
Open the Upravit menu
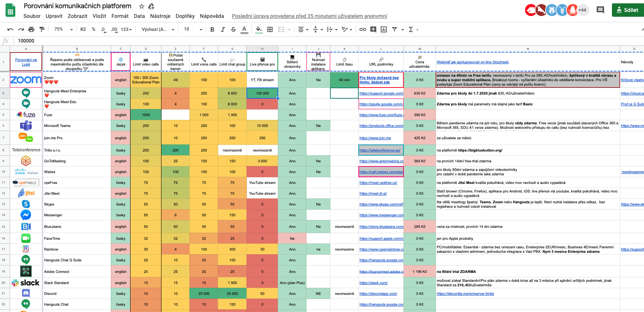click(x=54, y=16)
